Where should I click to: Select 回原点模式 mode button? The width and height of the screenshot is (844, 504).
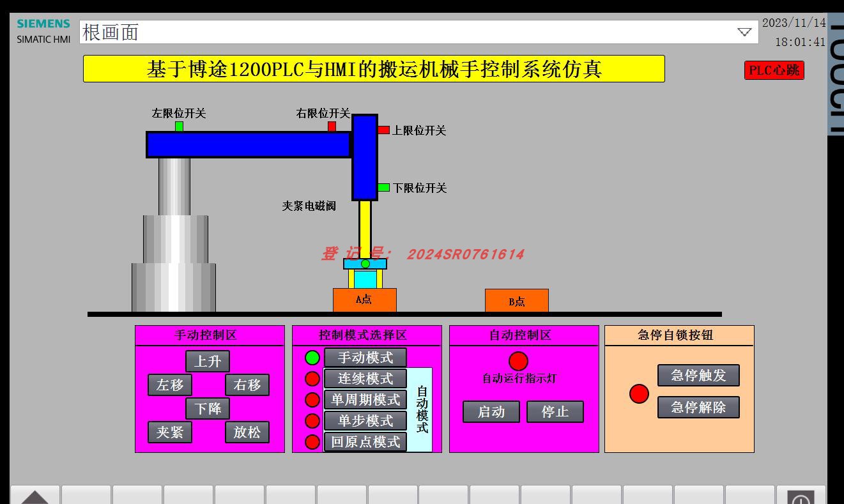365,442
